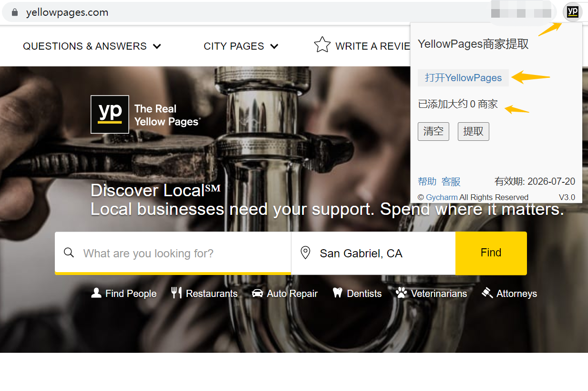Click the star icon beside Write a Review
The height and width of the screenshot is (391, 588).
(x=322, y=45)
